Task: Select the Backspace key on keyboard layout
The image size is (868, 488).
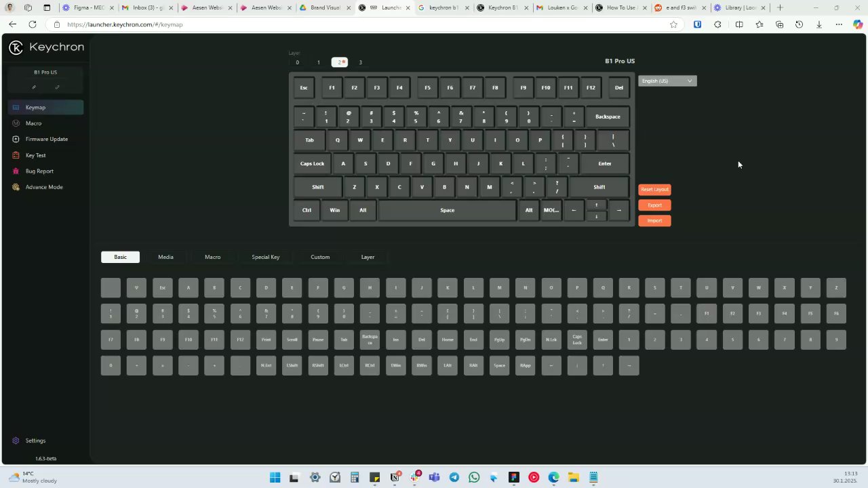Action: (608, 117)
